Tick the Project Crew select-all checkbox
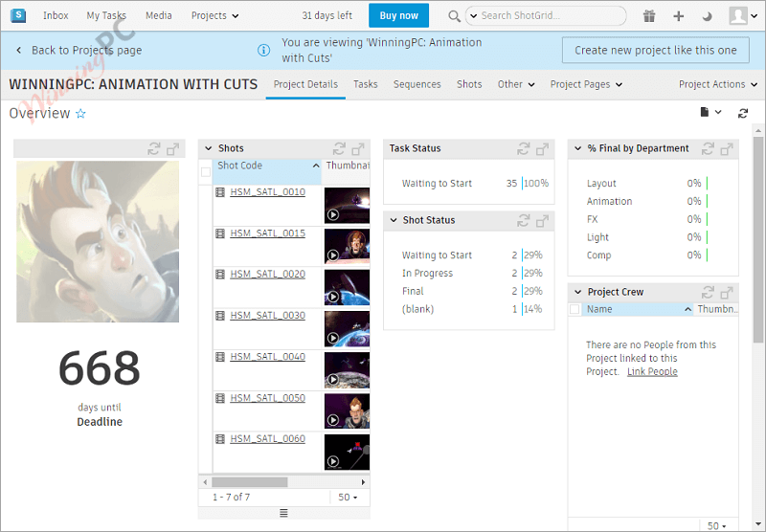Viewport: 766px width, 532px height. 575,309
